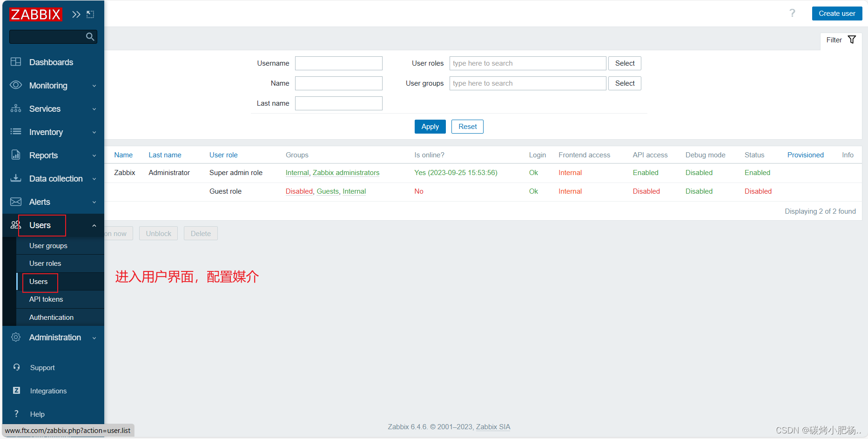Image resolution: width=868 pixels, height=439 pixels.
Task: Open Authentication submenu item
Action: (60, 317)
